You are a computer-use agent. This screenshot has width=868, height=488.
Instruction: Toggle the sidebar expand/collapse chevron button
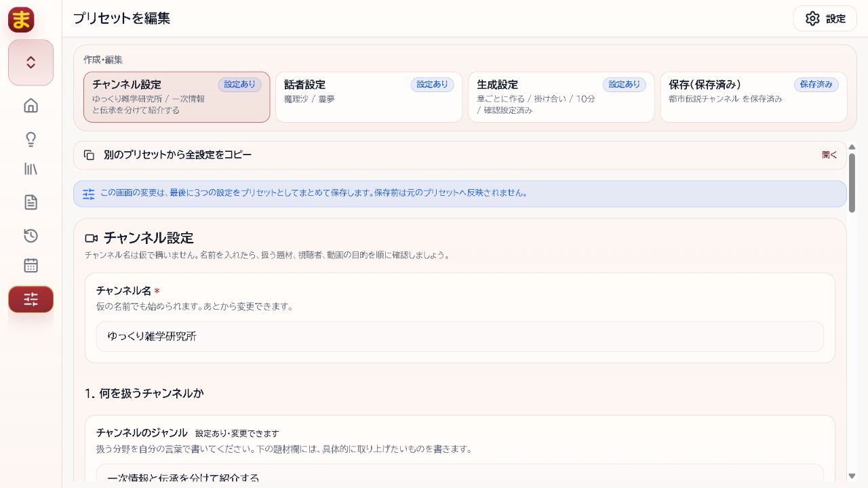click(x=31, y=62)
